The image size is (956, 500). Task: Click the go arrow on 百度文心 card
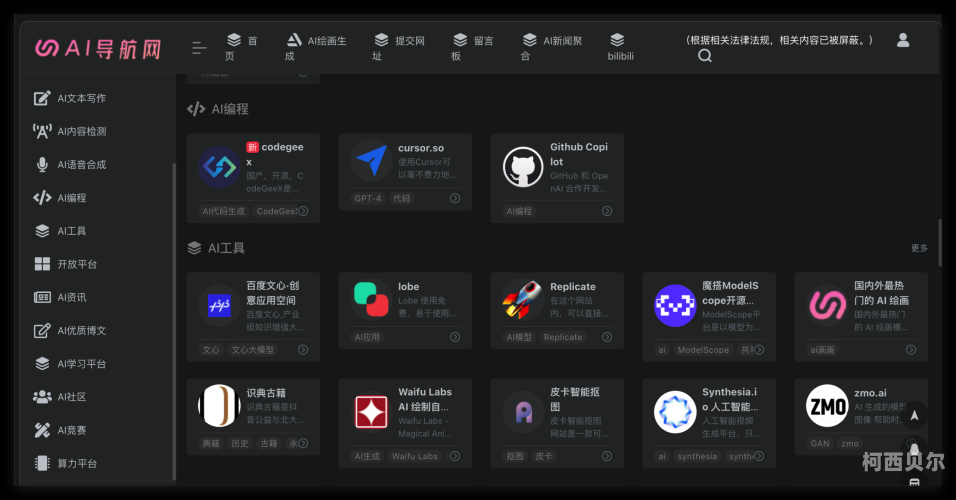pos(303,349)
